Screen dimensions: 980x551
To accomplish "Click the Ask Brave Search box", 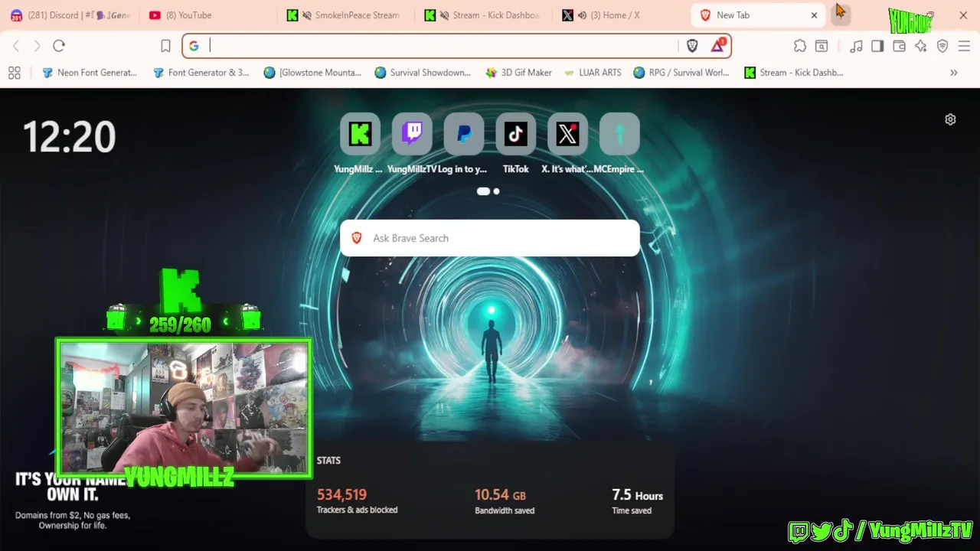I will coord(490,238).
